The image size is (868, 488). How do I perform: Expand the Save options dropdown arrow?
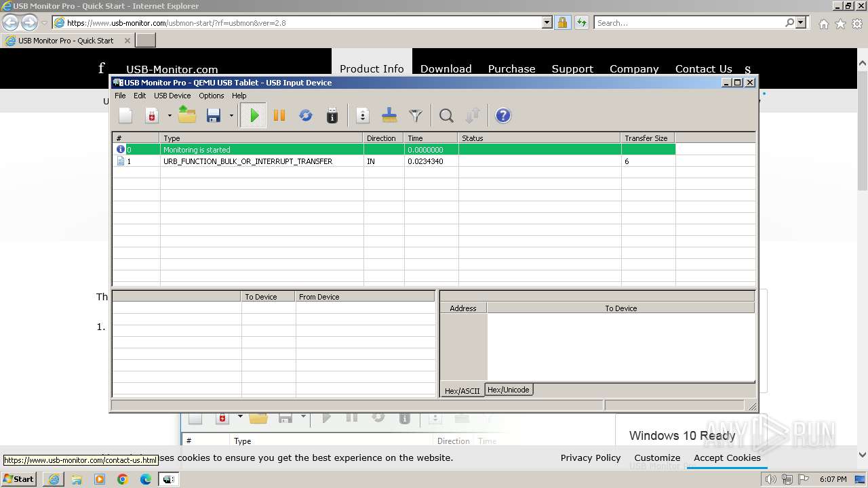[x=231, y=116]
